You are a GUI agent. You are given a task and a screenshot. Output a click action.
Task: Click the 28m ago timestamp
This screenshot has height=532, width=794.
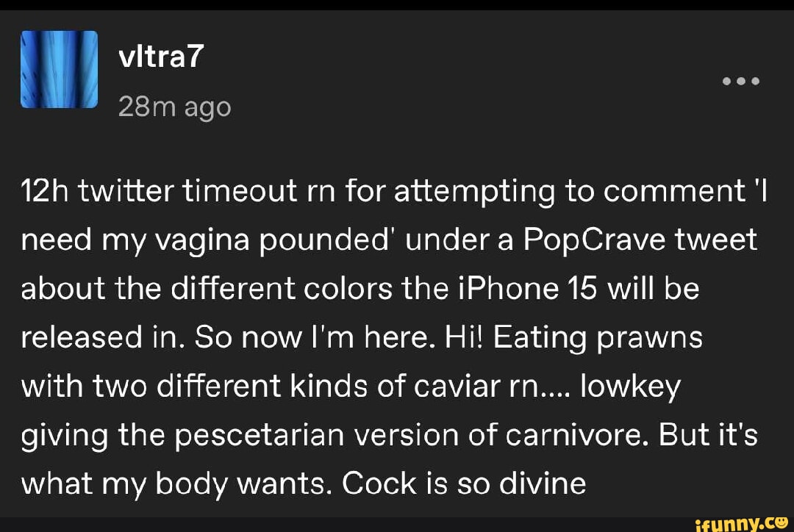click(175, 107)
